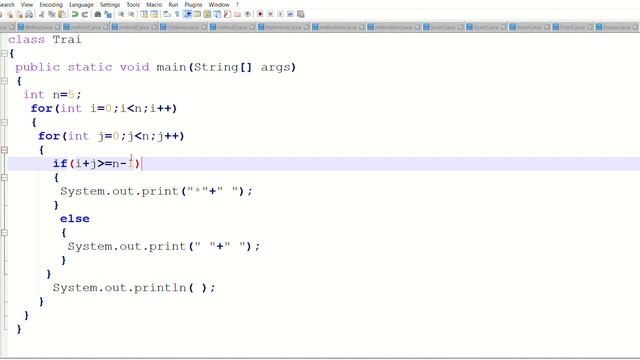This screenshot has width=640, height=360.
Task: Click the System.out.print("*"+" ") statement
Action: (x=156, y=191)
